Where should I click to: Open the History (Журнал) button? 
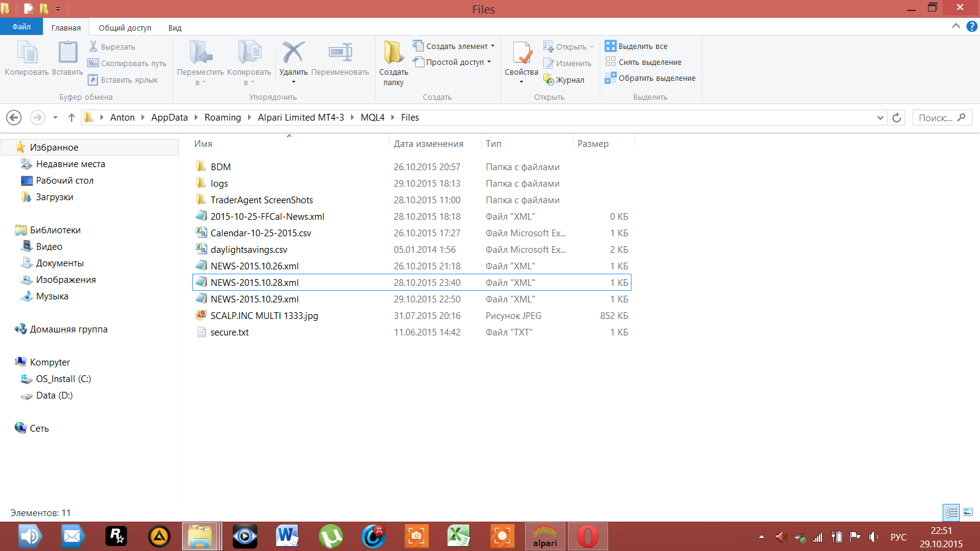[564, 80]
